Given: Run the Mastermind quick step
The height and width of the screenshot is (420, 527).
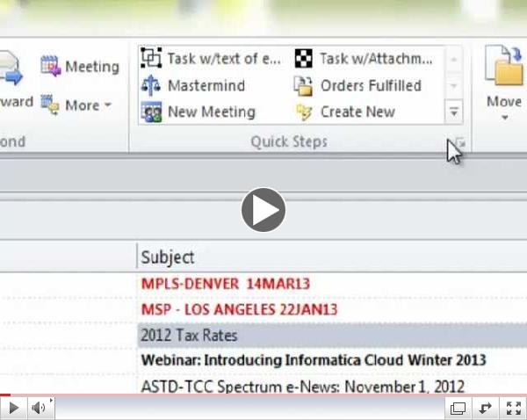Looking at the screenshot, I should [206, 85].
